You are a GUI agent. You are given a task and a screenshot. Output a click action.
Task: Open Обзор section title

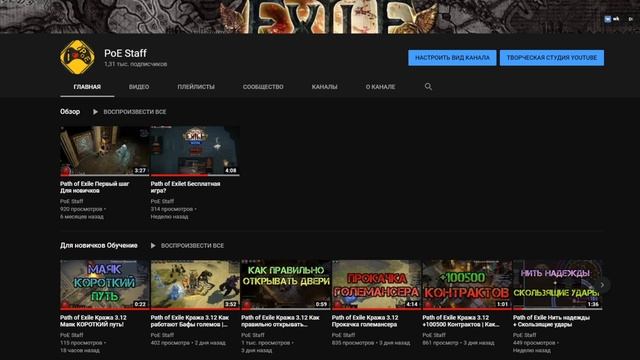point(70,112)
